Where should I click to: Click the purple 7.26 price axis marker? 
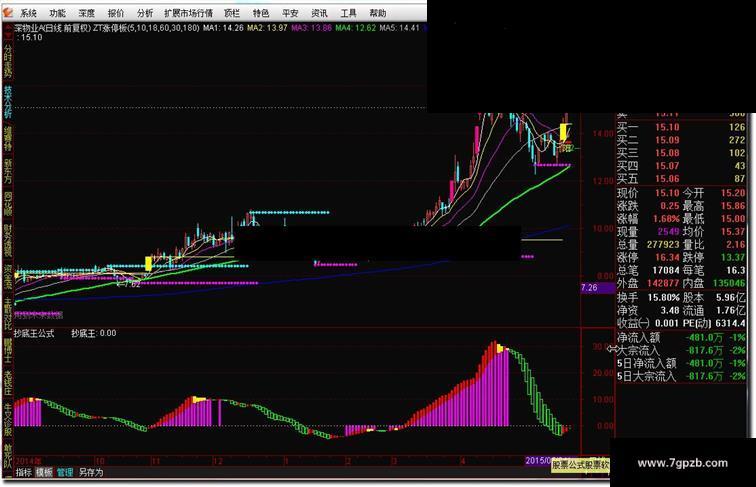(x=596, y=288)
